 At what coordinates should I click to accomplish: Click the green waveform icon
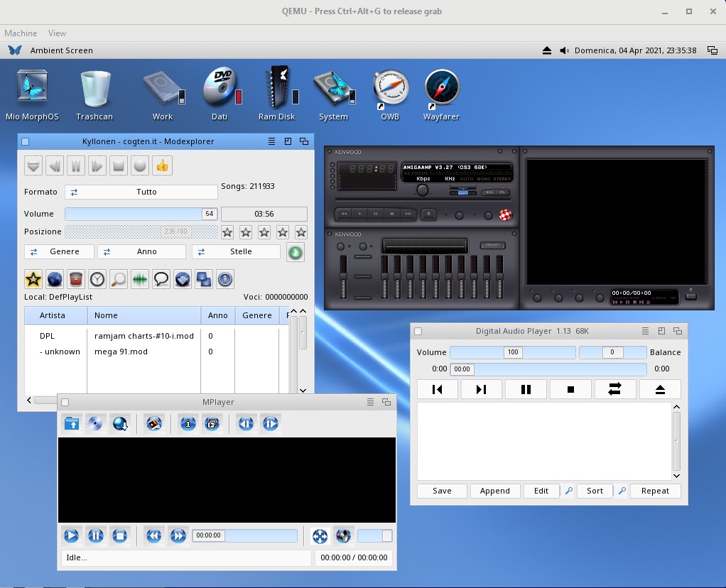140,279
